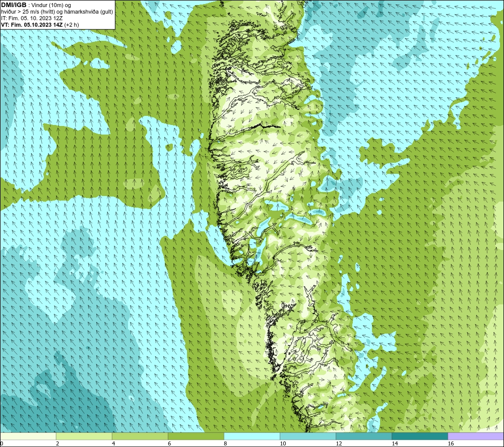Click the 8–10 light cyan color swatch
Screen dimensions: 504x447
(252, 436)
